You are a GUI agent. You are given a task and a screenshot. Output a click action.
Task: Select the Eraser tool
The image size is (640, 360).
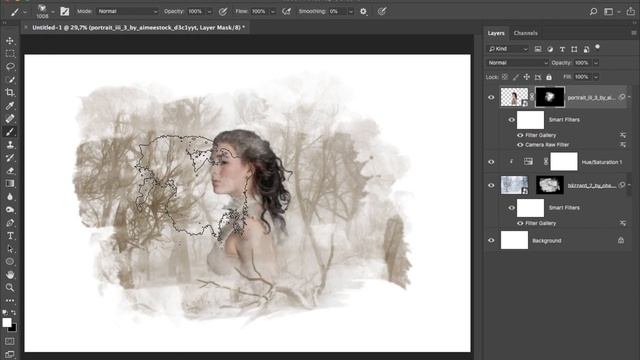pos(10,171)
